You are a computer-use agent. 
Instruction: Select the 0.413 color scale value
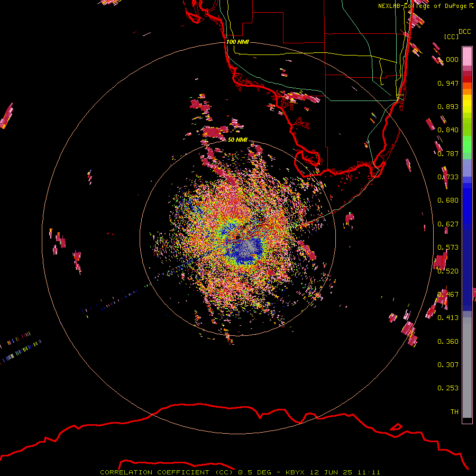pyautogui.click(x=448, y=318)
